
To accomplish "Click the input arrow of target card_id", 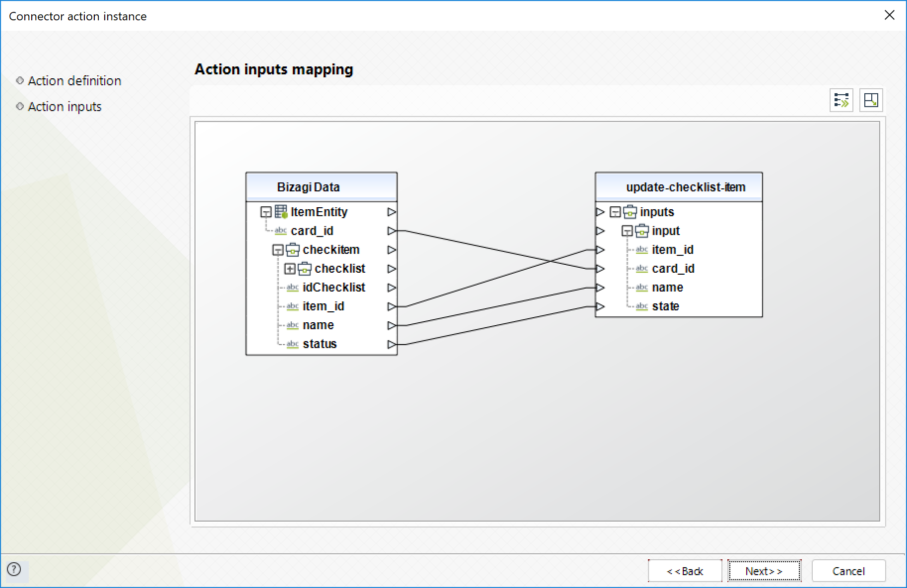I will tap(600, 269).
